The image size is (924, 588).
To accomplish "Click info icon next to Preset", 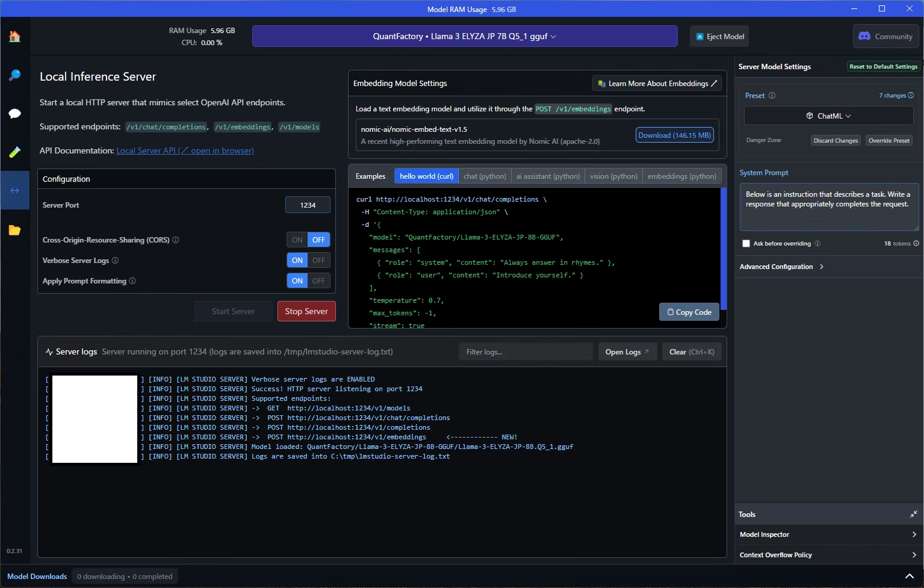I will click(772, 95).
